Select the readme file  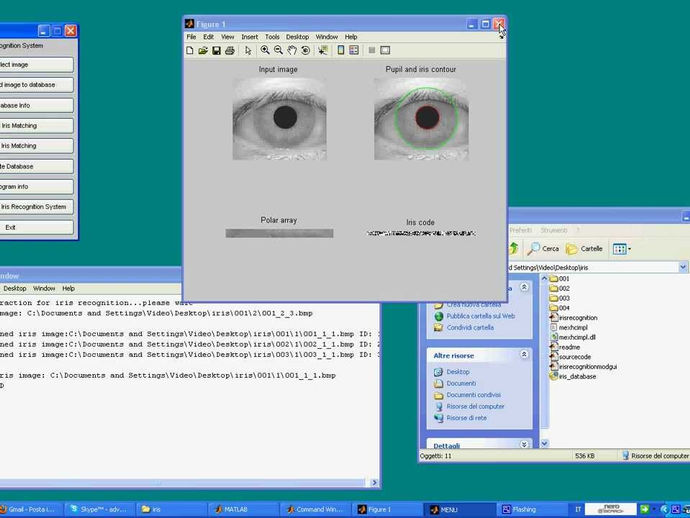point(565,347)
